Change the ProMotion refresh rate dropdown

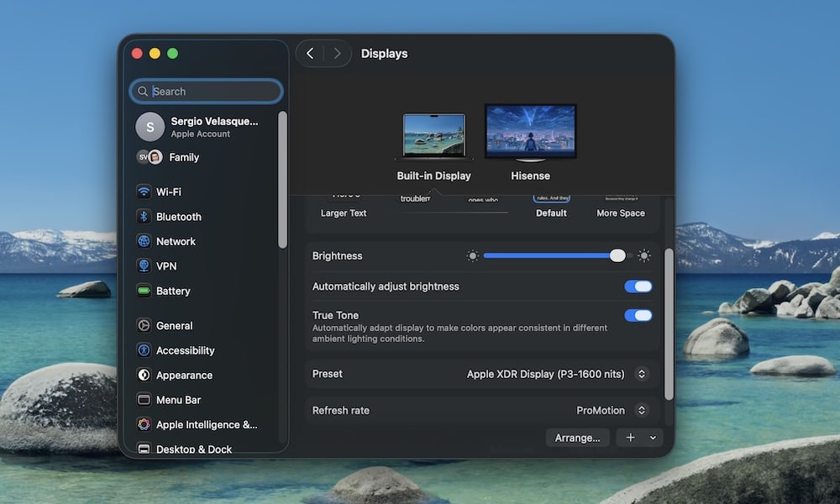[x=640, y=410]
